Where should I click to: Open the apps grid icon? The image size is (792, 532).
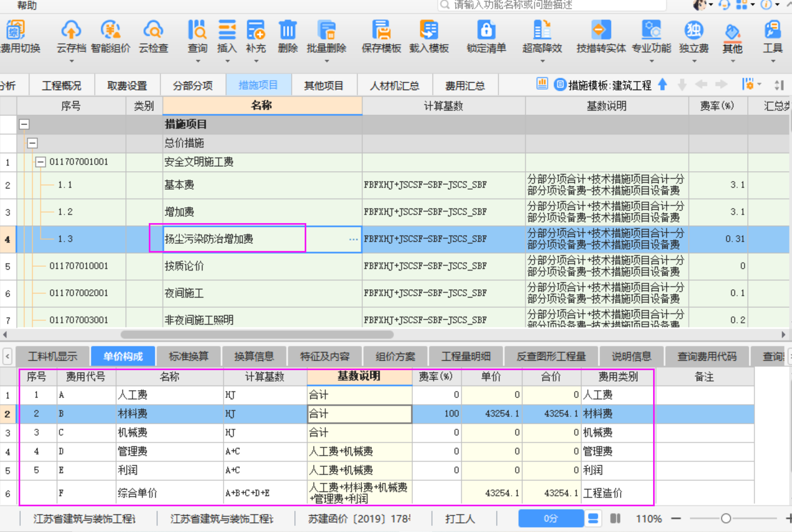[742, 5]
